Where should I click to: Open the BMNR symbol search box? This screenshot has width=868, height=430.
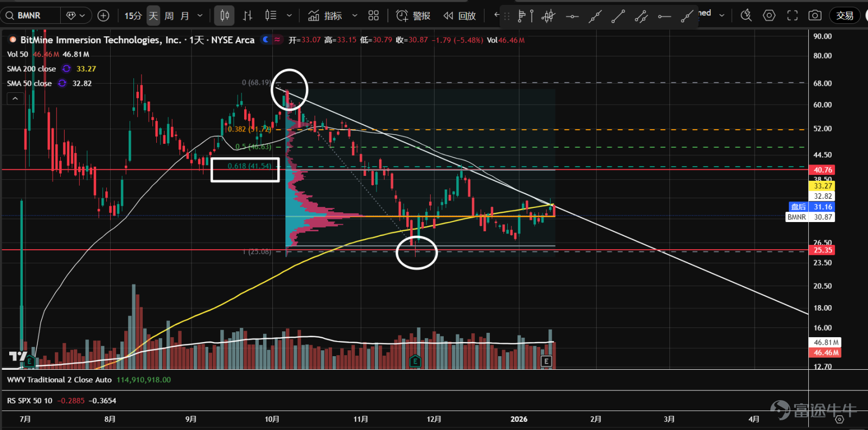[x=30, y=16]
